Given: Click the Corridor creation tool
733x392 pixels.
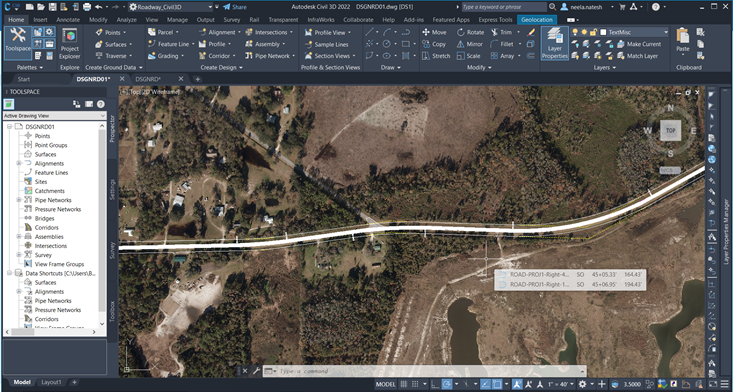Looking at the screenshot, I should click(214, 56).
